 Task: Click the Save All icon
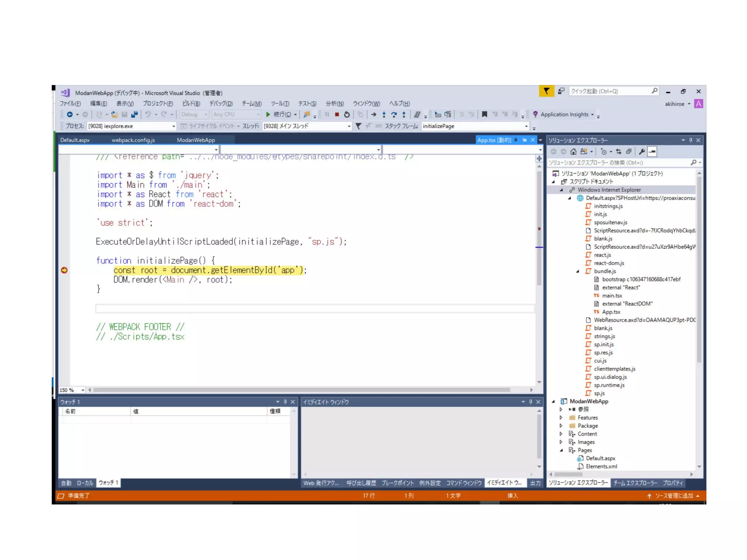tap(134, 114)
